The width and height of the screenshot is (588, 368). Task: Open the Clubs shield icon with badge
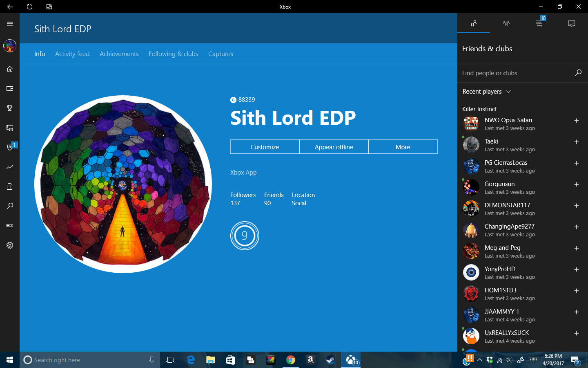(10, 147)
